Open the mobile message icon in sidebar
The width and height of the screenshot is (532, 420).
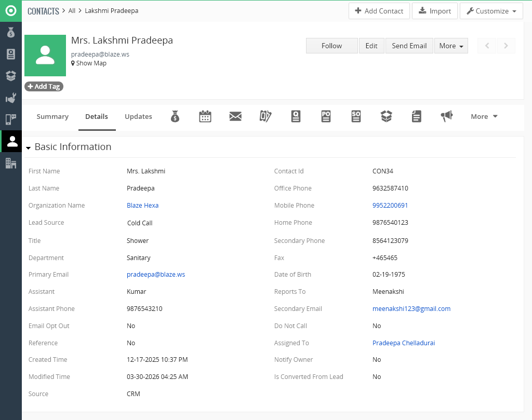point(11,119)
